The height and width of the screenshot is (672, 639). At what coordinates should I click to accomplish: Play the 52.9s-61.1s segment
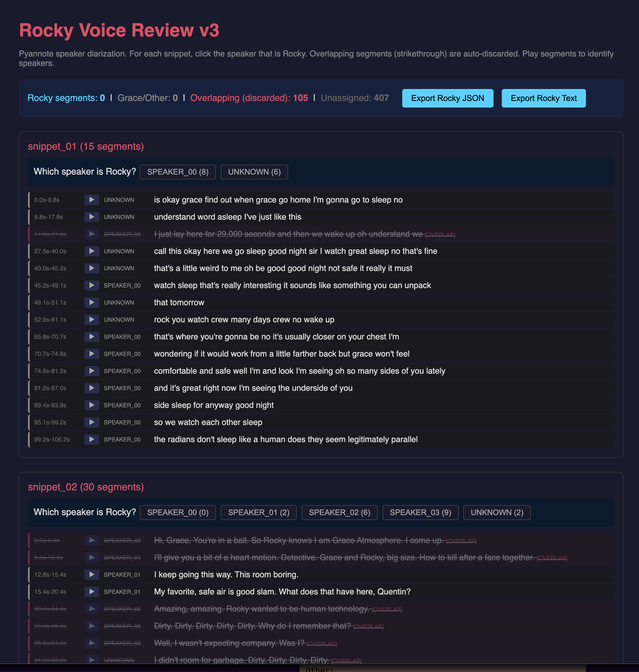click(92, 319)
